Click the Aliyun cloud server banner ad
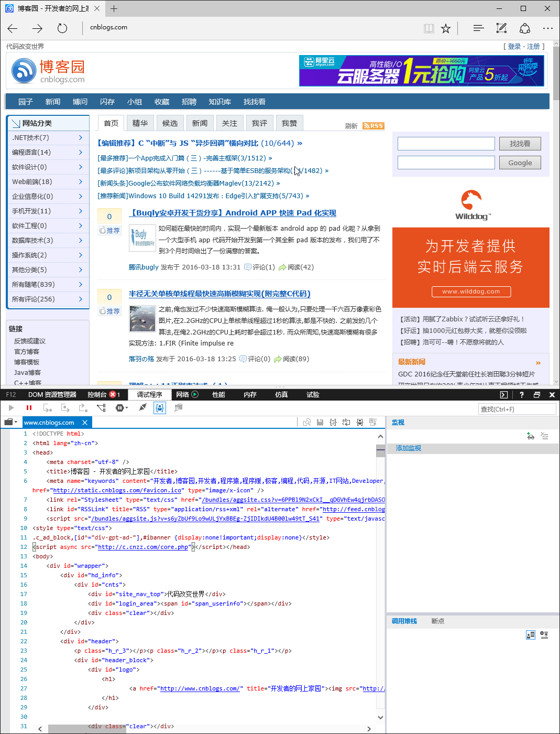 [422, 71]
